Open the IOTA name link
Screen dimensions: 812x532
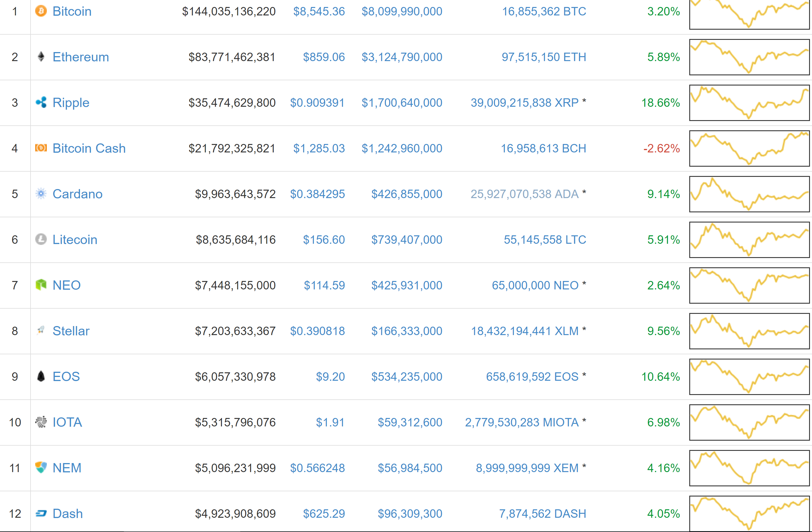(x=67, y=422)
